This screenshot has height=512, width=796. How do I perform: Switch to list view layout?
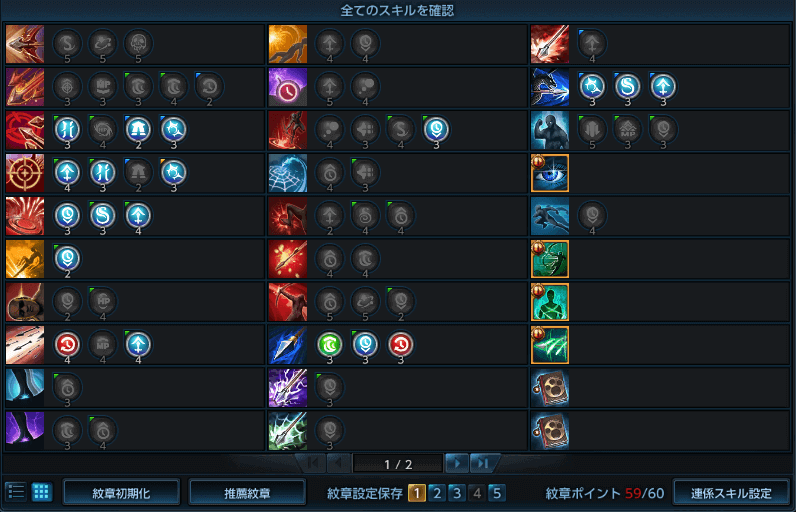pyautogui.click(x=16, y=492)
